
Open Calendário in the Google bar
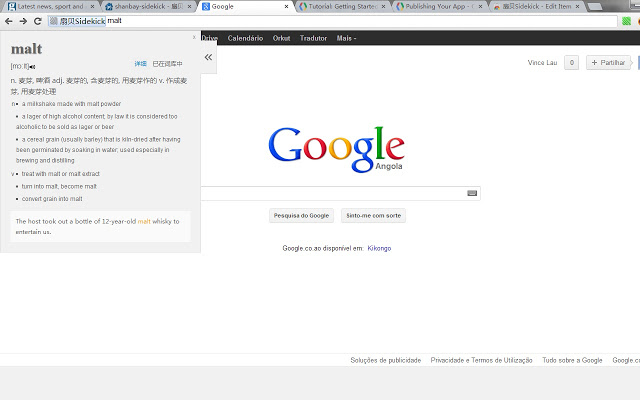[x=245, y=38]
